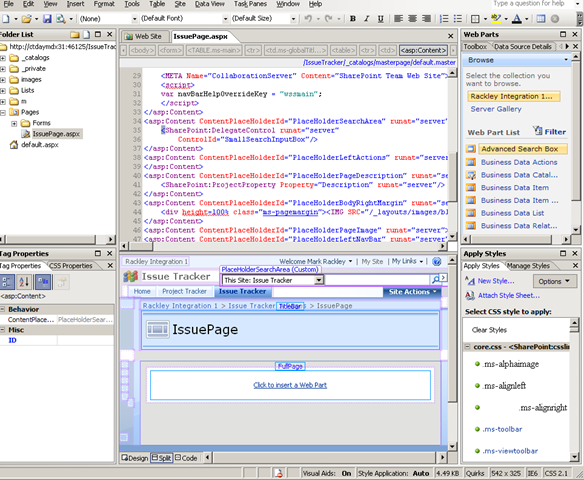Switch to Split view
Viewport: 584px width, 480px height.
point(162,458)
